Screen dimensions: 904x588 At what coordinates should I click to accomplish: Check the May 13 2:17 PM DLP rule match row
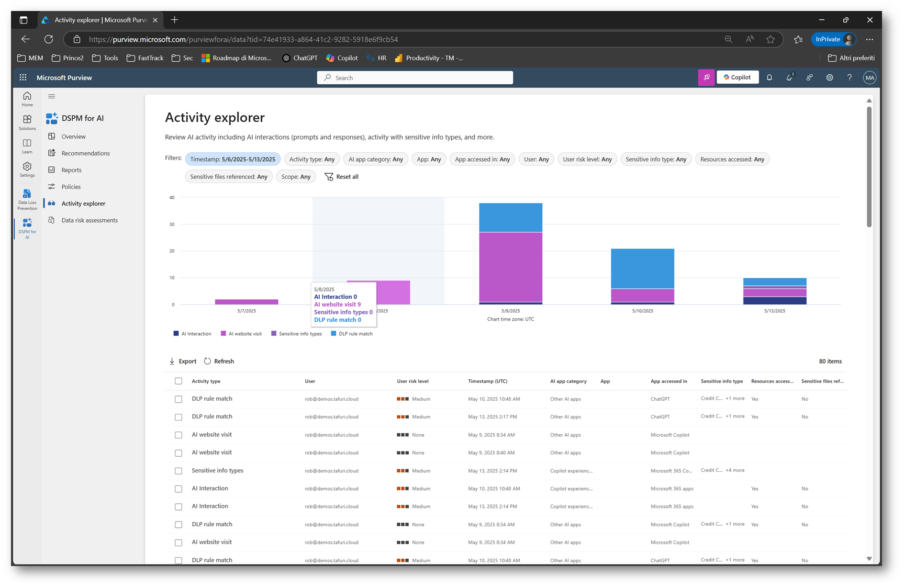178,417
